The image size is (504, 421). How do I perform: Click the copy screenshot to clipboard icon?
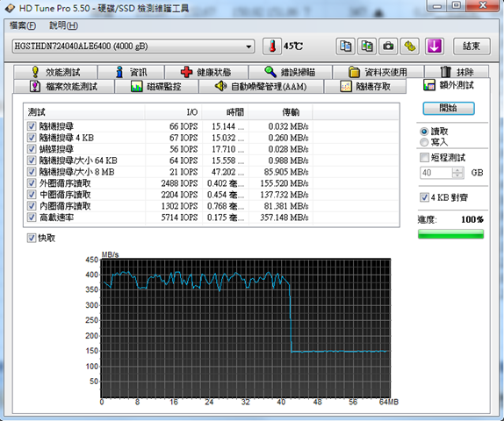[367, 46]
